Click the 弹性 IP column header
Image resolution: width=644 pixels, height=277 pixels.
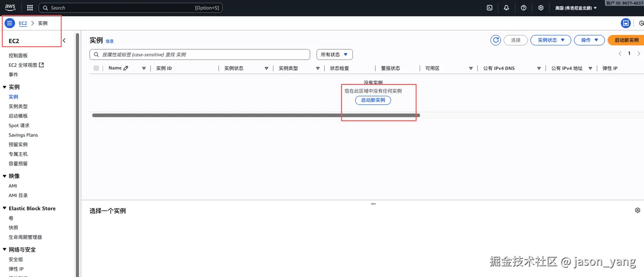pos(610,68)
